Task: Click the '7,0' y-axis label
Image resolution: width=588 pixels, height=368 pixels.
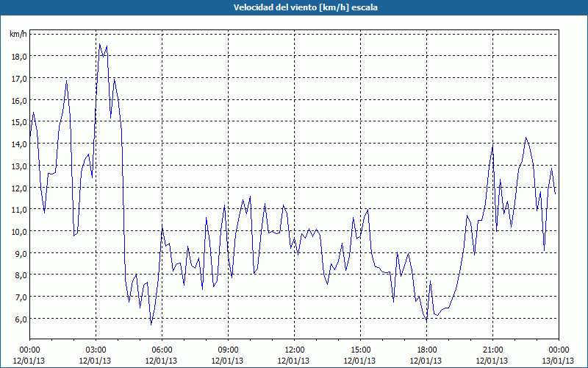Action: 21,297
